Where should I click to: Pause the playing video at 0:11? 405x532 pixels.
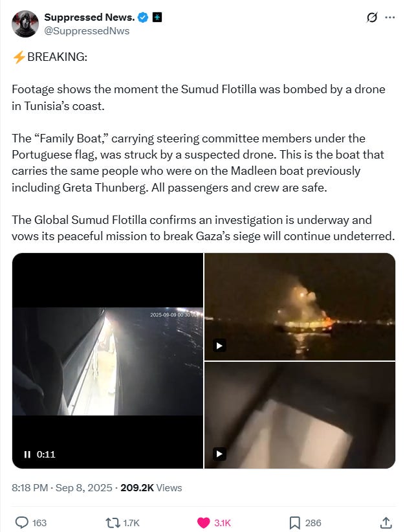pyautogui.click(x=27, y=454)
